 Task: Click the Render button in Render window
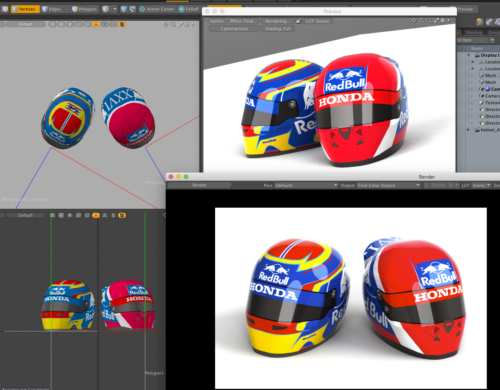click(x=199, y=185)
